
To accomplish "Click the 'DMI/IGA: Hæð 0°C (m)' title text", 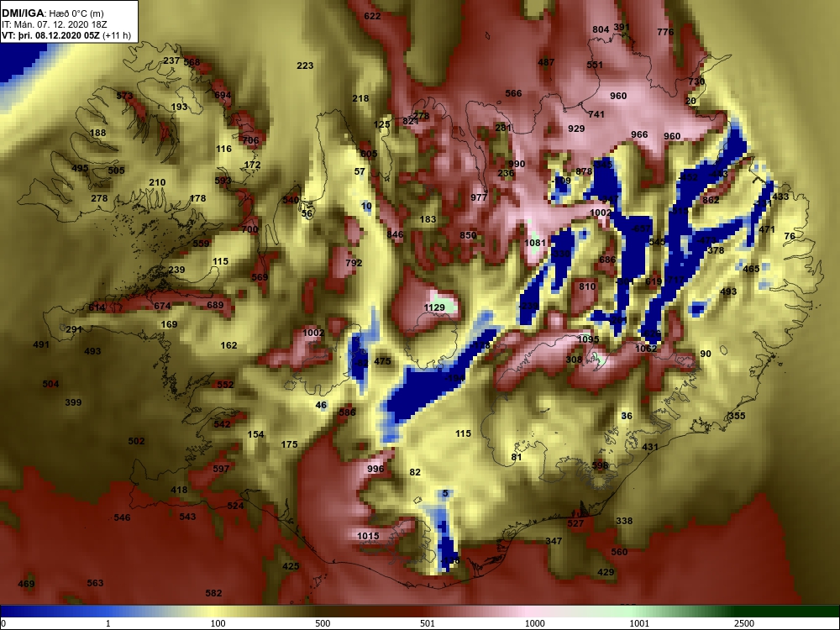I will point(52,13).
